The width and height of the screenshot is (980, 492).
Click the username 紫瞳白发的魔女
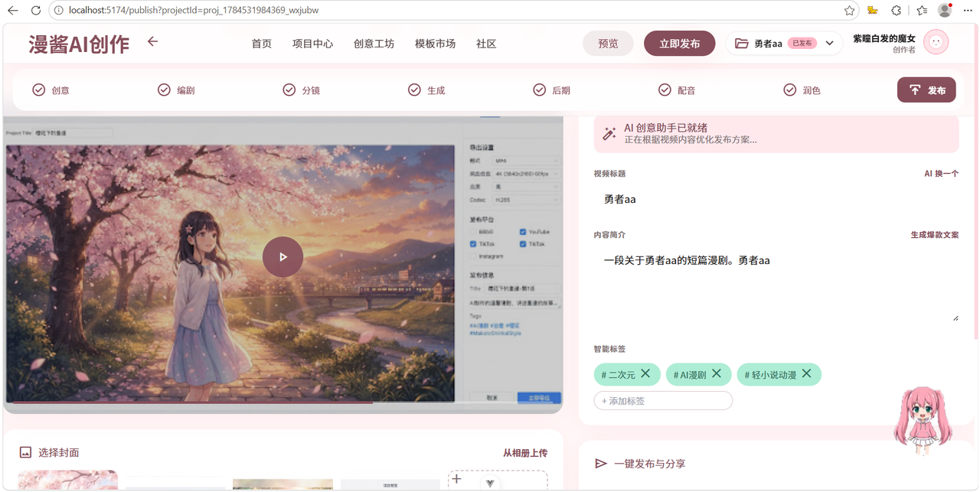[884, 38]
